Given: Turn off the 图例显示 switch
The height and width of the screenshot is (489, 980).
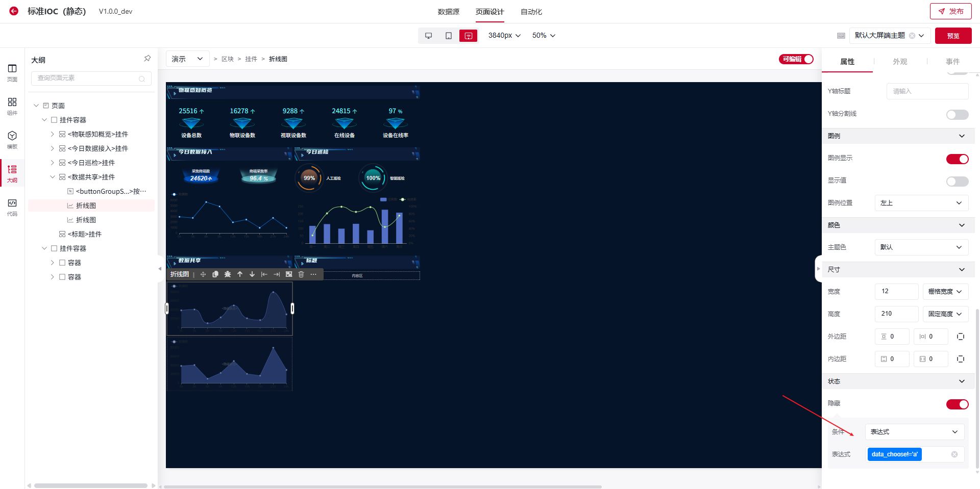Looking at the screenshot, I should [957, 159].
